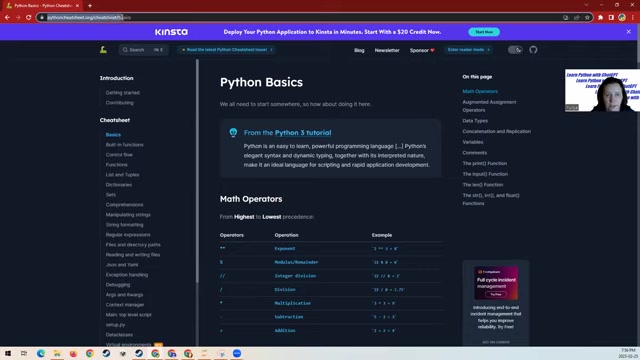Jump to The len() Function section

coord(483,185)
